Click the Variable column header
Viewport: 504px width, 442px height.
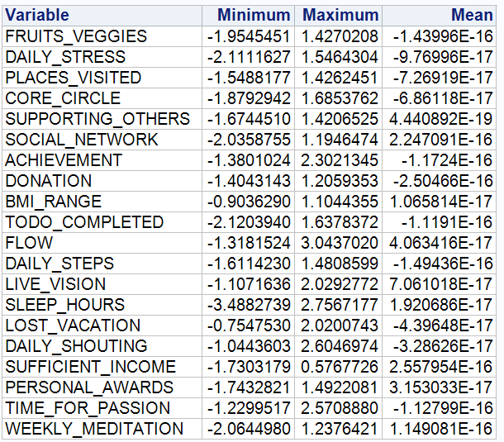coord(102,16)
